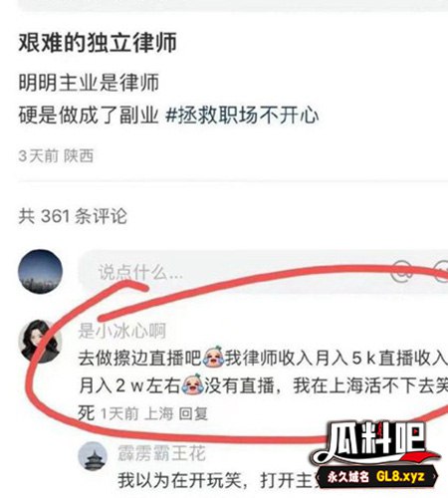448x498 pixels.
Task: Click the @ mention icon in comment box
Action: tap(402, 273)
